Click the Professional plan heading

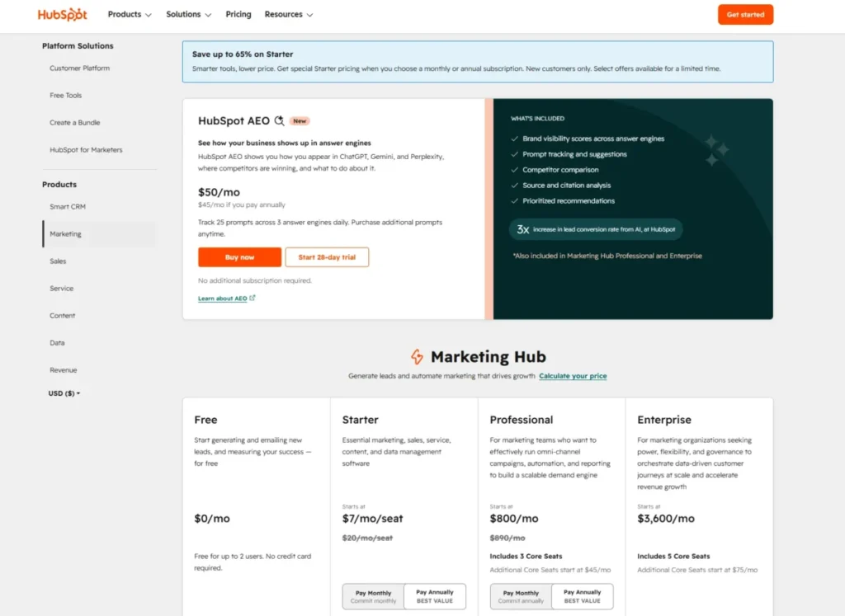pos(522,420)
